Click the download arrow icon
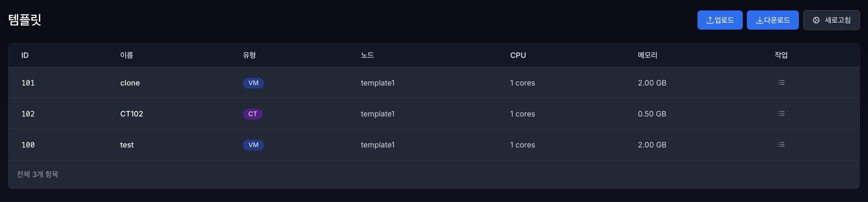The width and height of the screenshot is (868, 202). click(x=760, y=20)
